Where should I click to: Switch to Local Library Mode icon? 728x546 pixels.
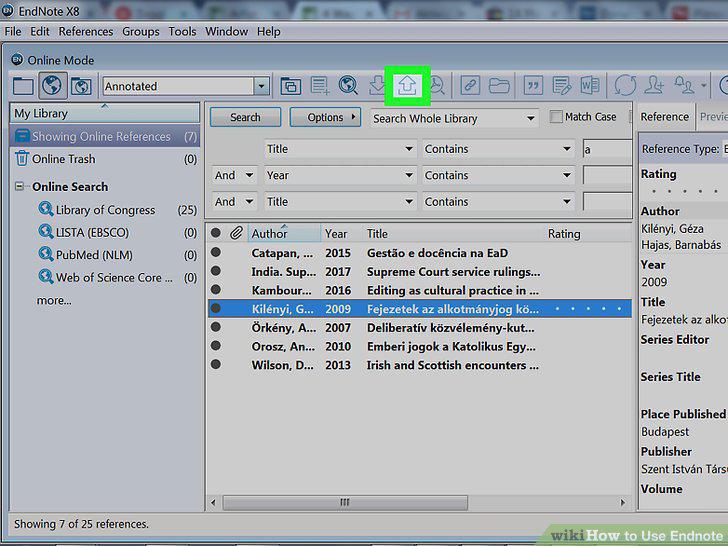point(23,86)
